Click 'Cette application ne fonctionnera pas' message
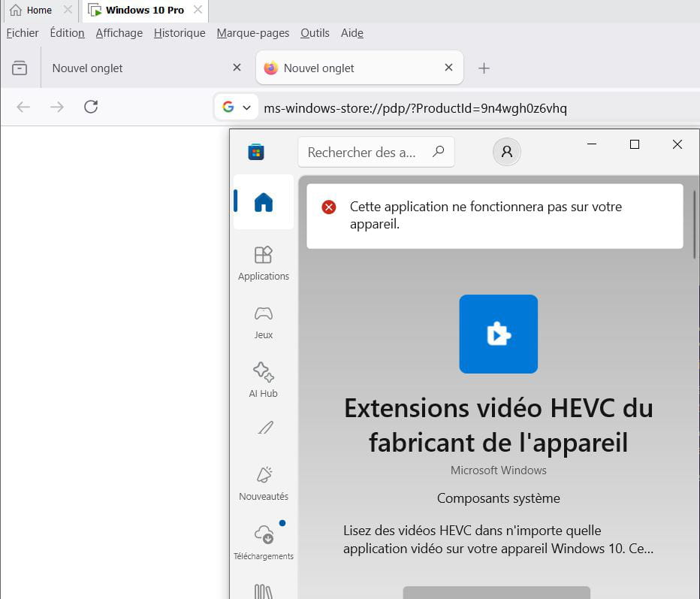Image resolution: width=700 pixels, height=599 pixels. [486, 215]
